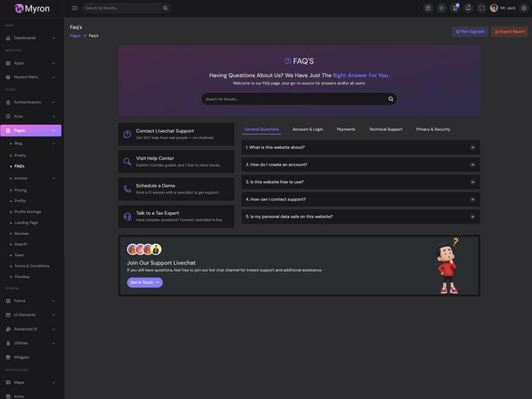Click the magnifier icon in the FAQ search bar
The height and width of the screenshot is (399, 532).
[390, 99]
